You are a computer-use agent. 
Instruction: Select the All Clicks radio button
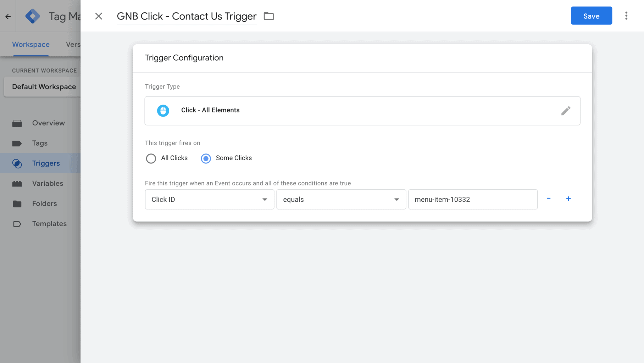pyautogui.click(x=151, y=158)
